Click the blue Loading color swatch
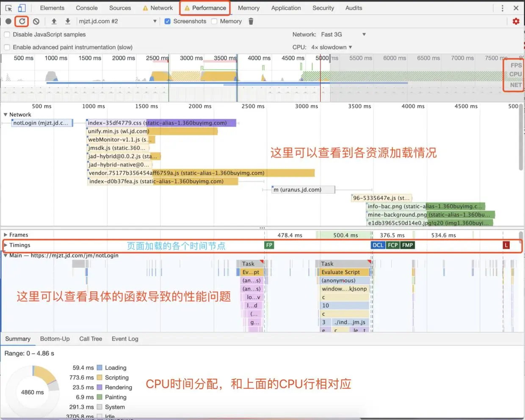This screenshot has height=420, width=525. click(x=99, y=367)
